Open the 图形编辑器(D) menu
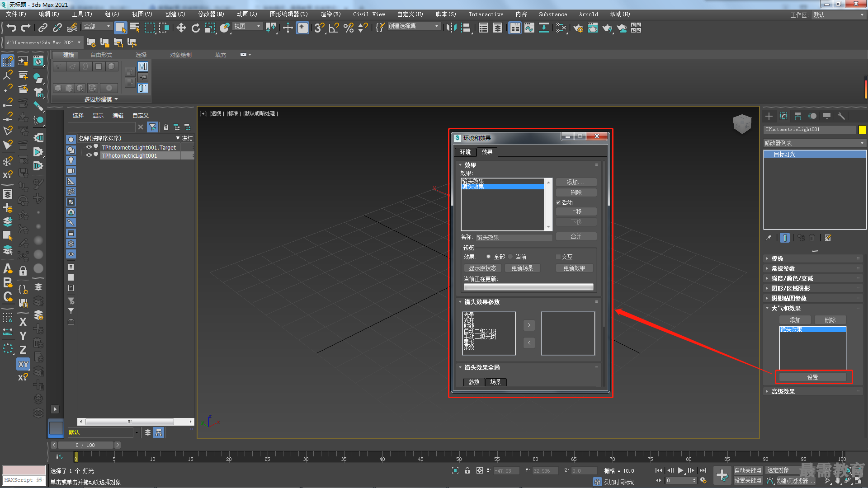The image size is (868, 488). (x=288, y=14)
